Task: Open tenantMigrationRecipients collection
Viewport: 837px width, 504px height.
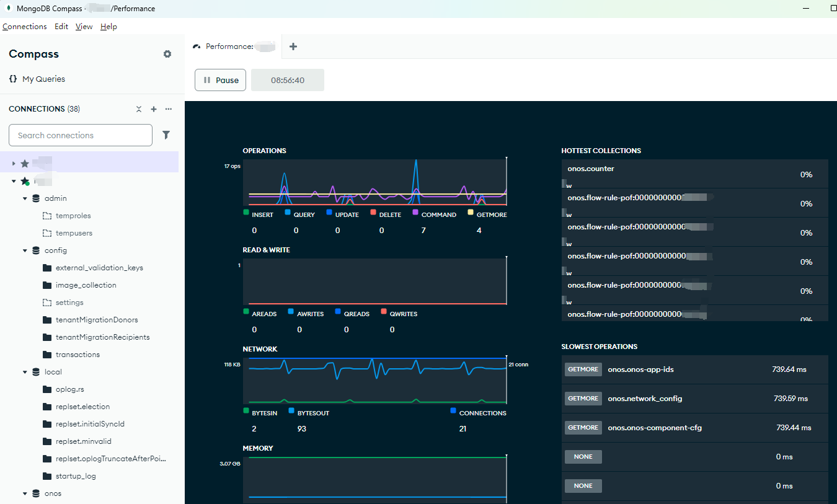Action: click(103, 337)
